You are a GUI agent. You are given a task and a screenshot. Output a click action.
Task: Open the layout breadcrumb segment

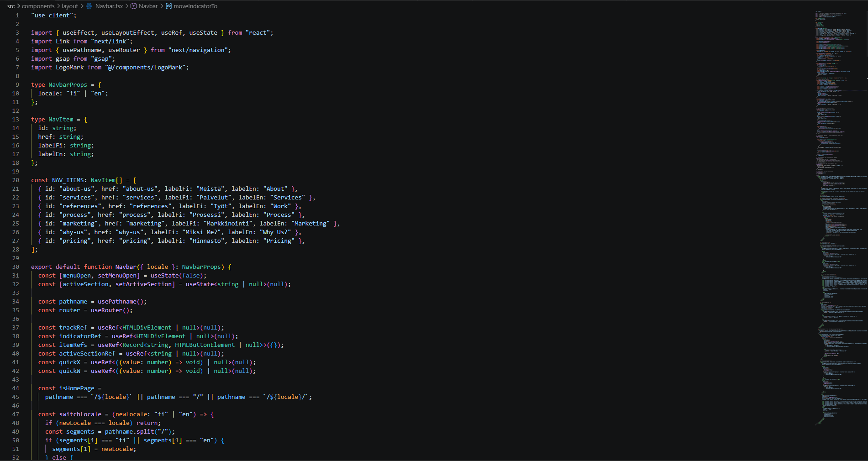tap(70, 6)
